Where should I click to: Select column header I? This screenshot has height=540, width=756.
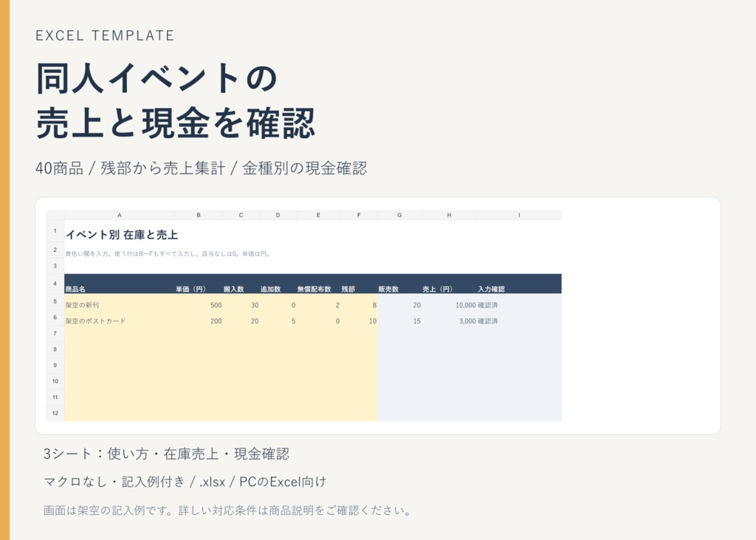[519, 215]
